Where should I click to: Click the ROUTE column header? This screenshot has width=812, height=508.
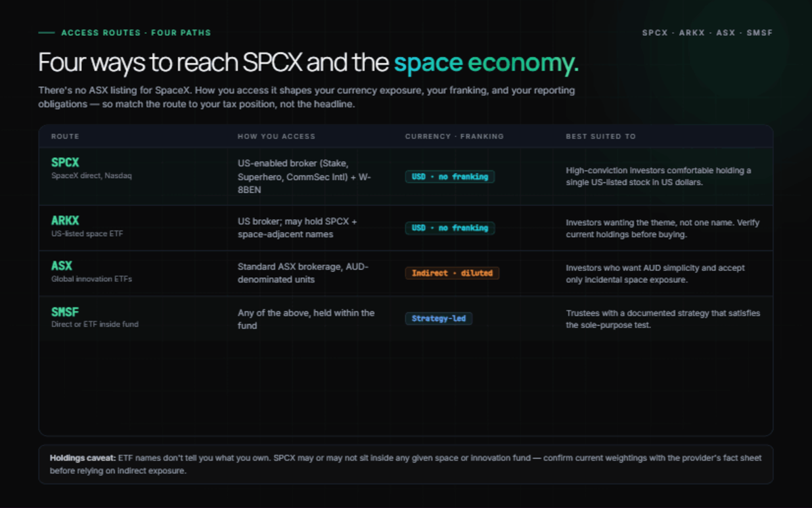pos(65,136)
